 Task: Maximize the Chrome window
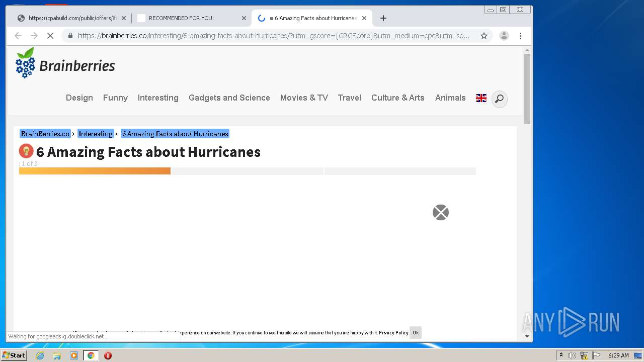[503, 10]
